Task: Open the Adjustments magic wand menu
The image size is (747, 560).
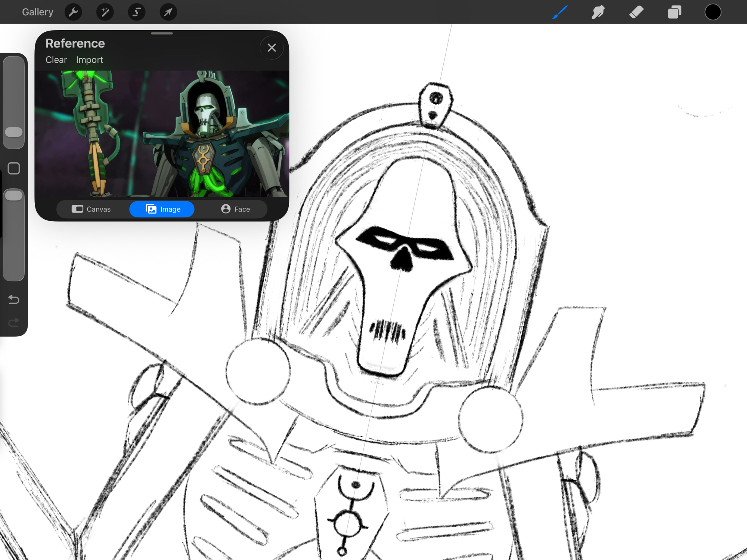Action: (105, 12)
